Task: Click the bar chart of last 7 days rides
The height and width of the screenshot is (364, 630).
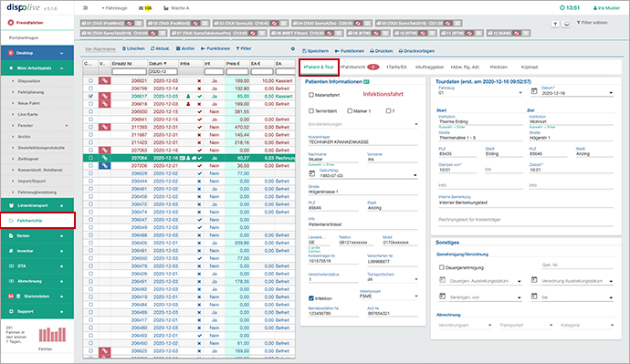Action: (52, 335)
